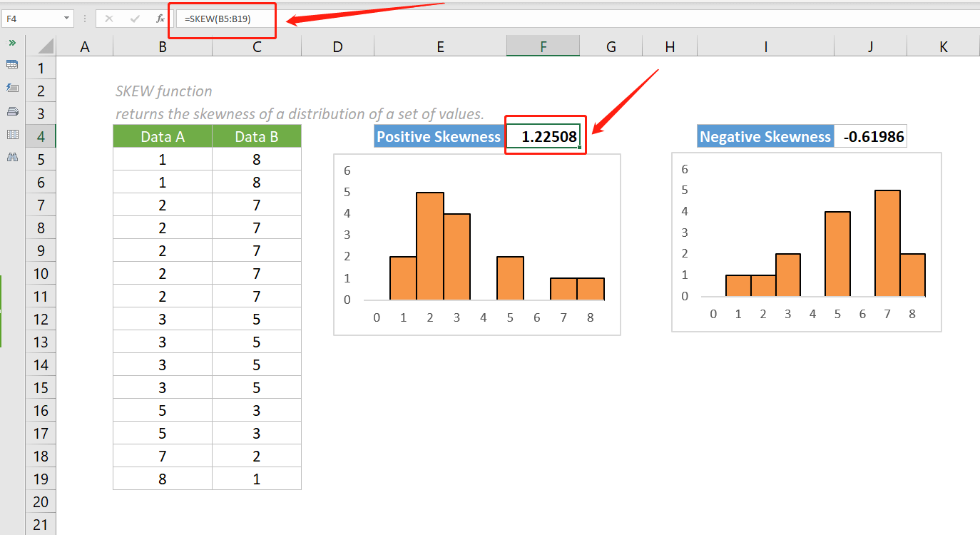Viewport: 980px width, 535px height.
Task: Open the Name Box dropdown arrow
Action: [x=66, y=19]
